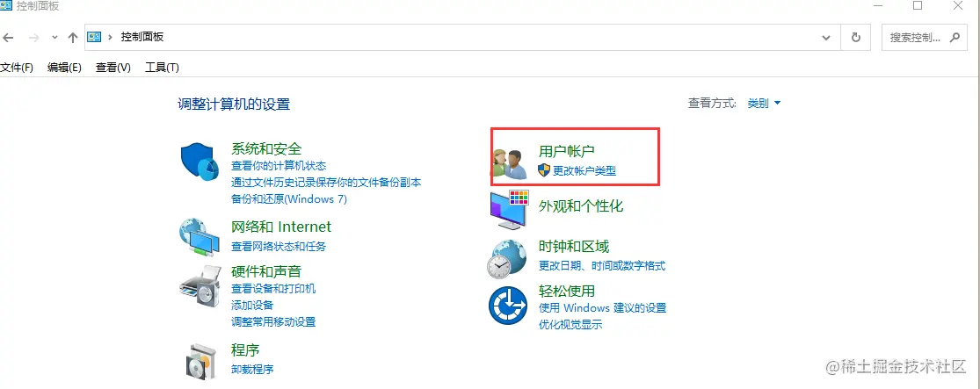Open the 工具(T) menu
This screenshot has height=389, width=980.
pyautogui.click(x=162, y=68)
